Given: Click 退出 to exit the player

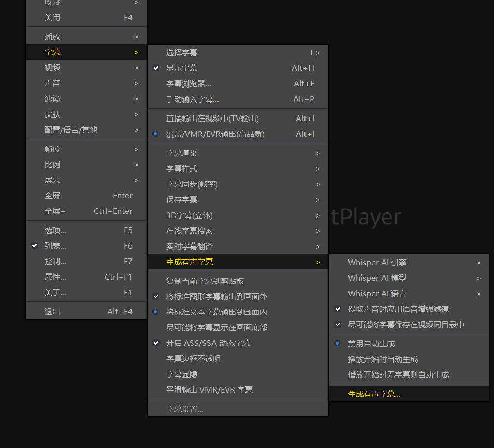Looking at the screenshot, I should 52,312.
